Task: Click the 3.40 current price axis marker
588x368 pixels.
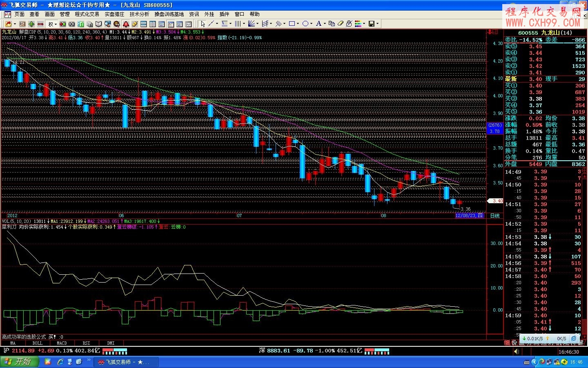Action: [x=496, y=201]
